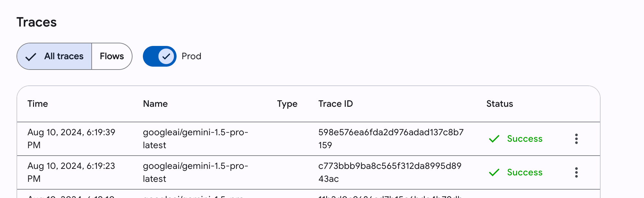Click the Status column header
644x198 pixels.
click(x=500, y=104)
